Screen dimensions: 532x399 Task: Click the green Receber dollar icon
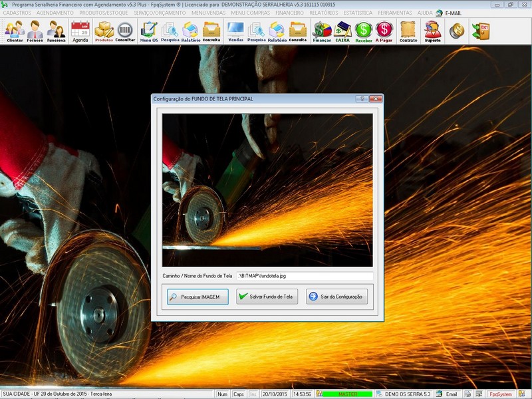pyautogui.click(x=364, y=31)
